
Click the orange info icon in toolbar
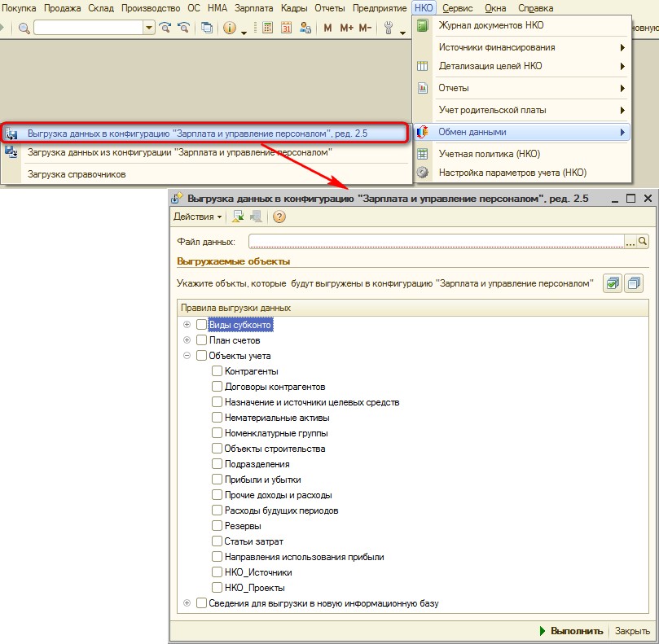(230, 28)
